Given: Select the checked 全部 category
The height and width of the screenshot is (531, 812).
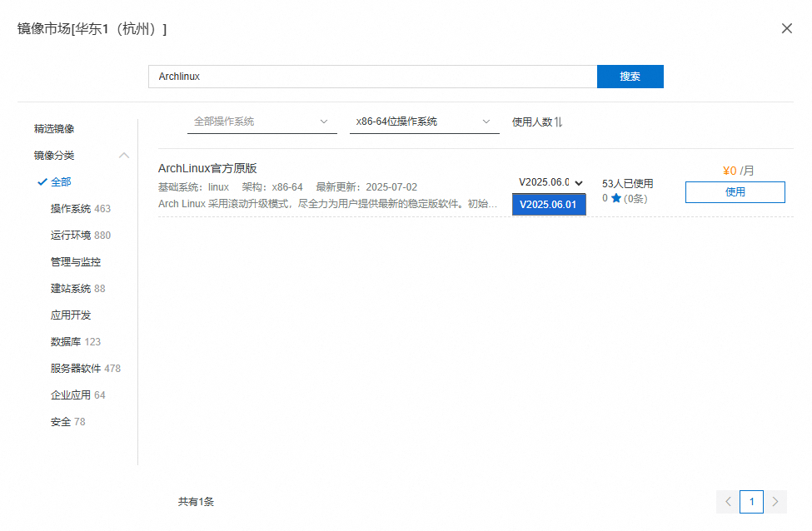Looking at the screenshot, I should 61,182.
